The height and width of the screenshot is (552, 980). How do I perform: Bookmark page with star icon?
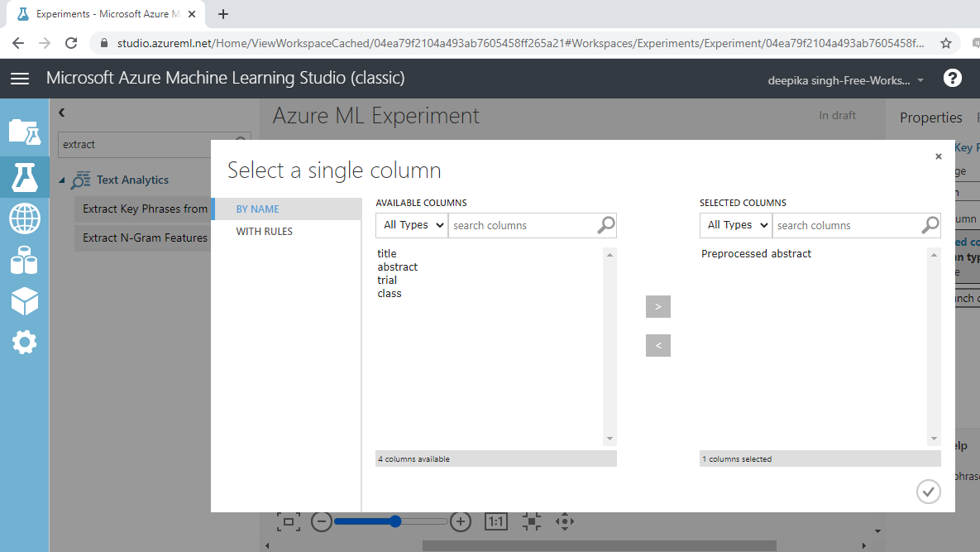[945, 43]
